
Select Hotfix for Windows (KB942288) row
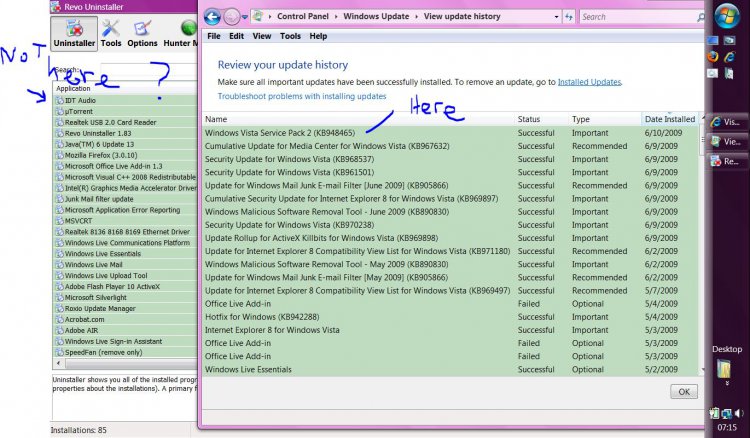450,317
